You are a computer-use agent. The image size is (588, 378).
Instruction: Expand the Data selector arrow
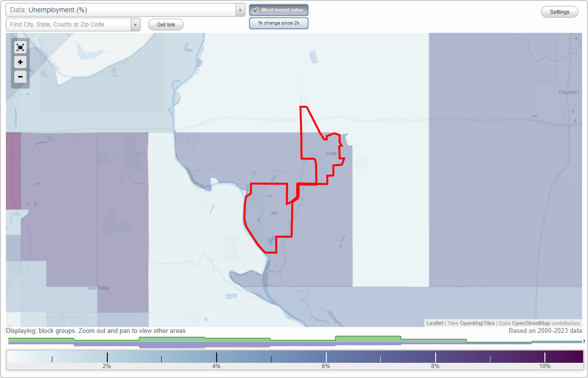tap(240, 10)
